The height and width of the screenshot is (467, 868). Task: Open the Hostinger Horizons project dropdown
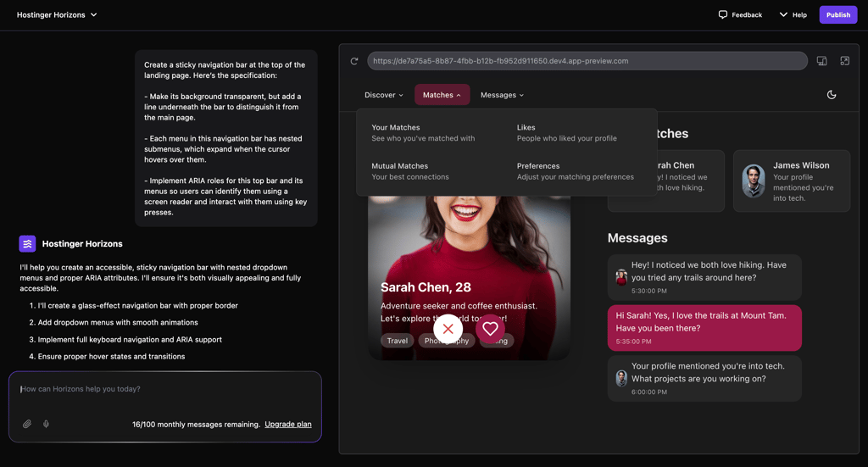coord(57,15)
